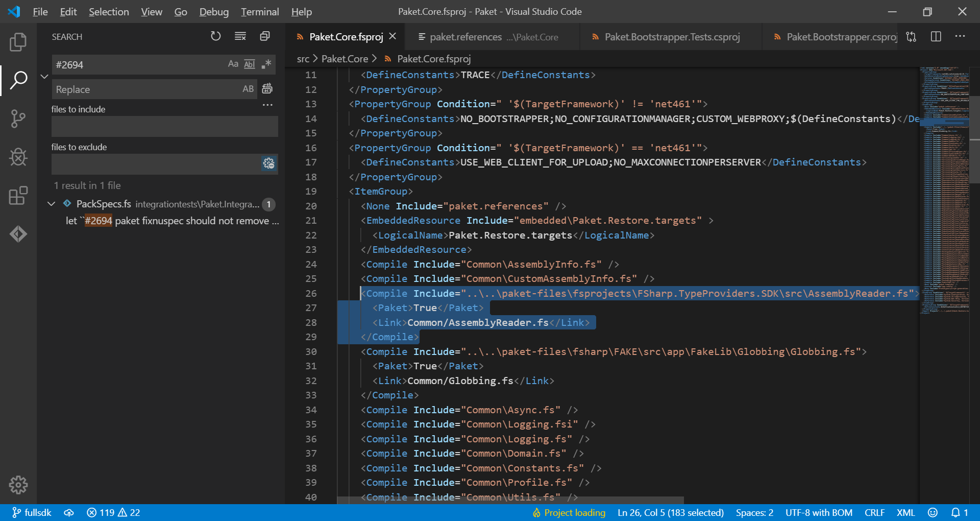Click inside the files to include field

pos(164,126)
